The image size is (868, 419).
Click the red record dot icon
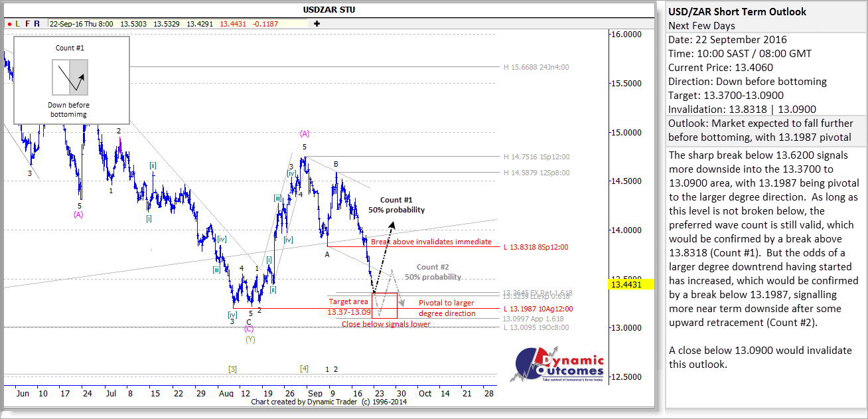coord(9,24)
